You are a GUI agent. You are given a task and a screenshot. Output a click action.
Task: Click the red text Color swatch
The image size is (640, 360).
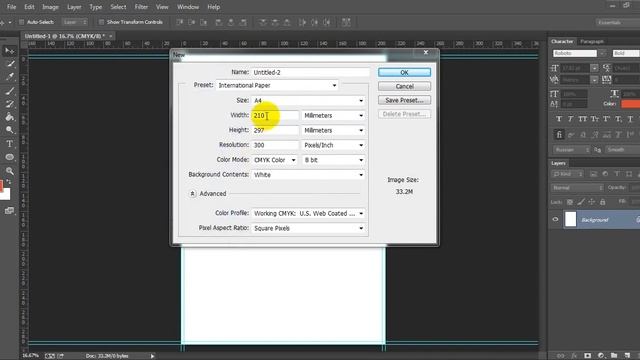(x=630, y=104)
